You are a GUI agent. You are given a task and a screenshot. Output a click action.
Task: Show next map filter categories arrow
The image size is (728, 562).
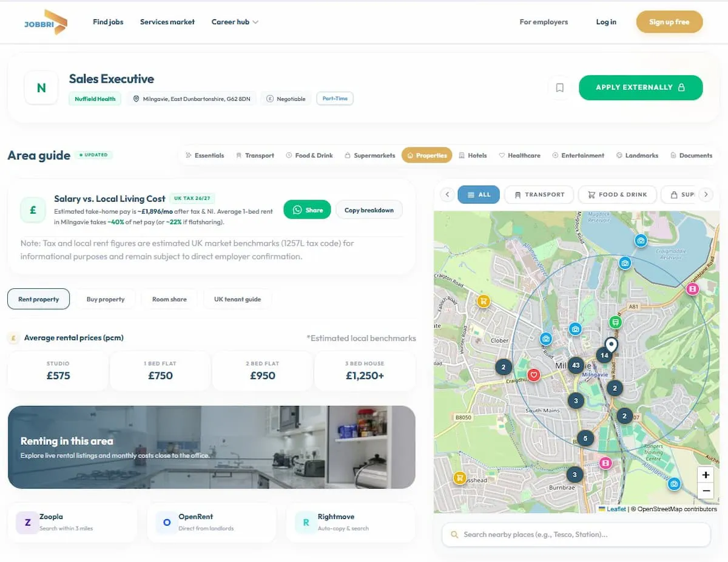point(705,195)
